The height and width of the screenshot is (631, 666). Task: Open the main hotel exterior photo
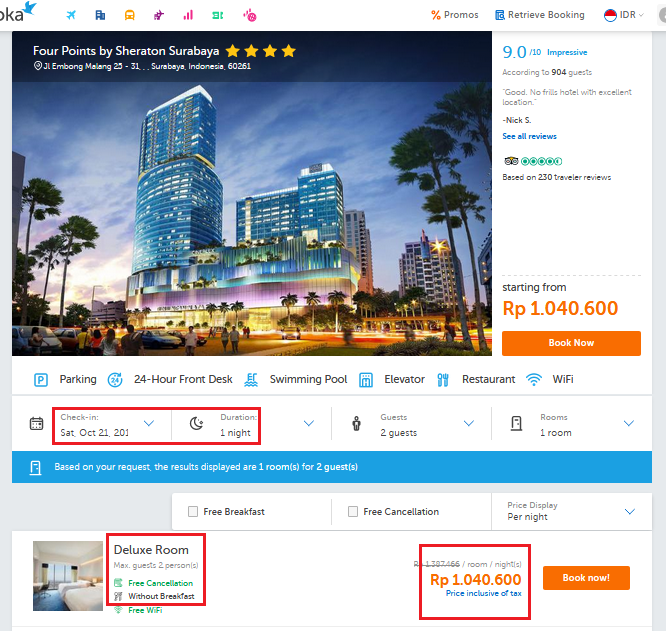point(252,217)
